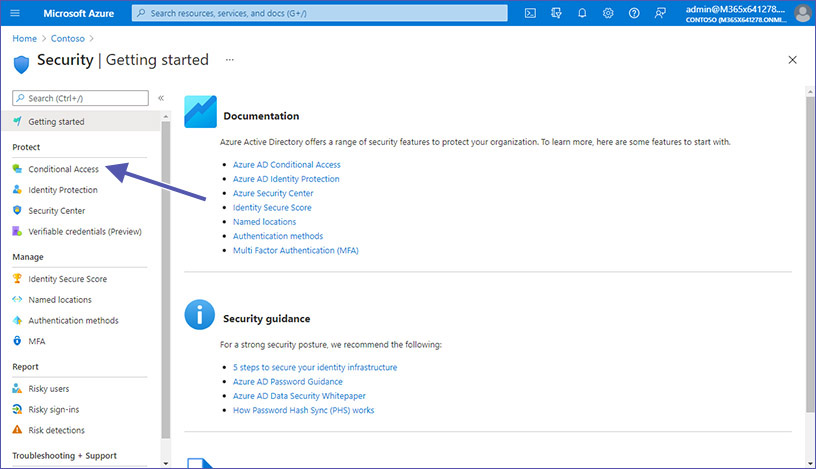
Task: Open Named locations under Manage
Action: 60,300
